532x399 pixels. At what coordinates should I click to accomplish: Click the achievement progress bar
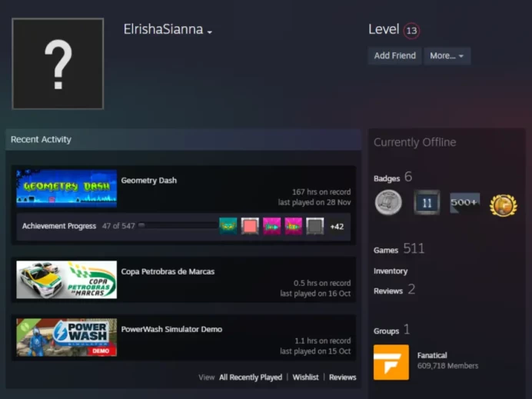tap(176, 225)
